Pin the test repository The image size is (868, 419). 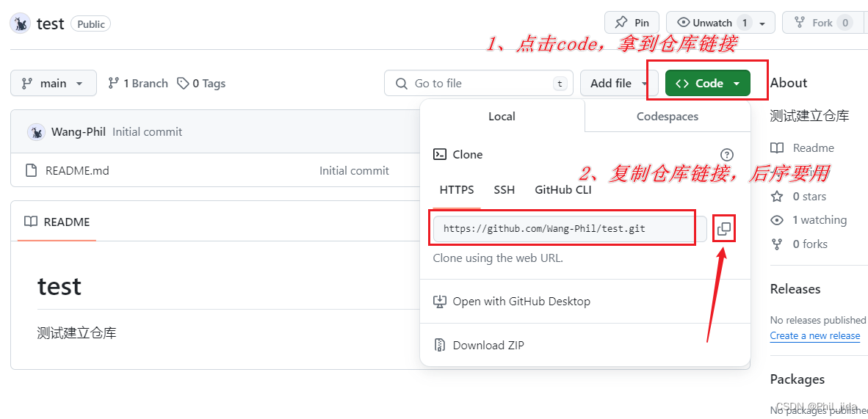click(x=632, y=23)
